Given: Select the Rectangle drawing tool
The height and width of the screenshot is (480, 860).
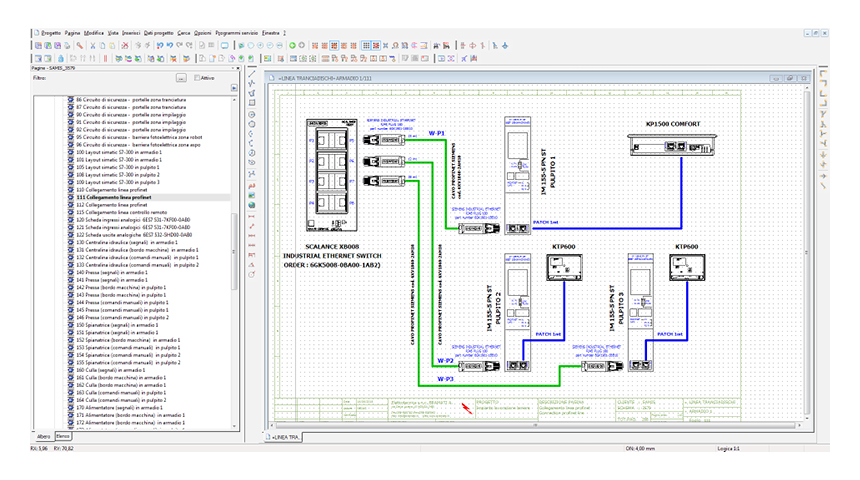Looking at the screenshot, I should point(252,103).
